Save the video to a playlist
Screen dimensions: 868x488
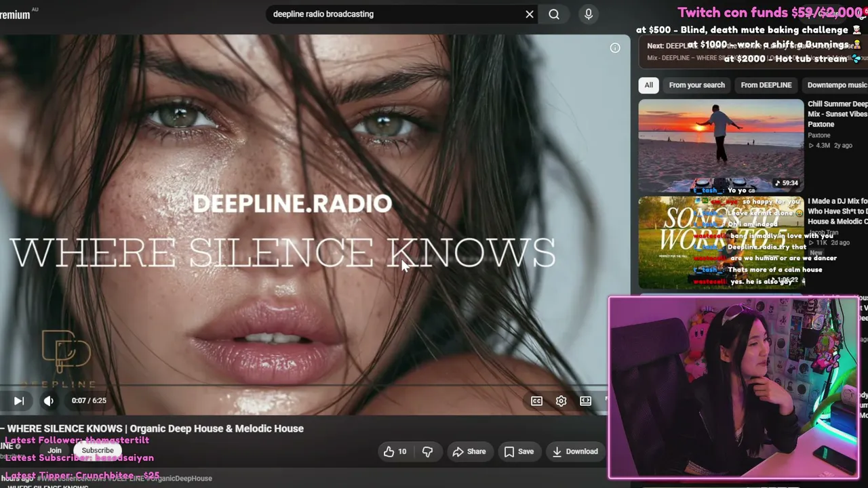pos(519,451)
